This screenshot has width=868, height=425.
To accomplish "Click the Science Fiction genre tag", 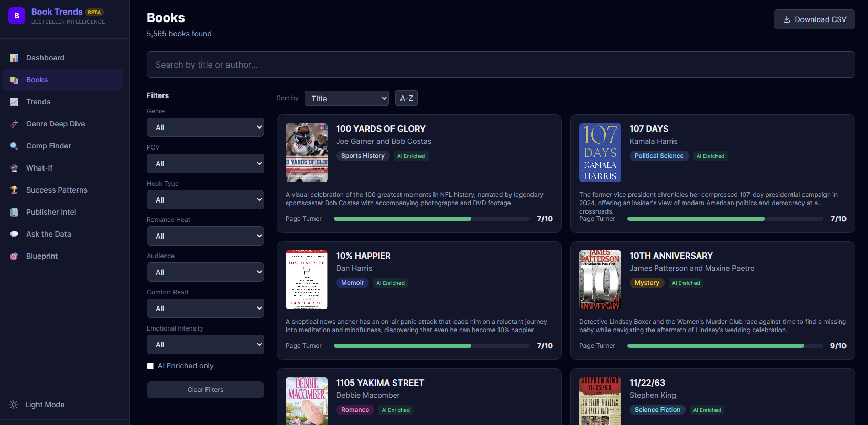I will point(657,410).
